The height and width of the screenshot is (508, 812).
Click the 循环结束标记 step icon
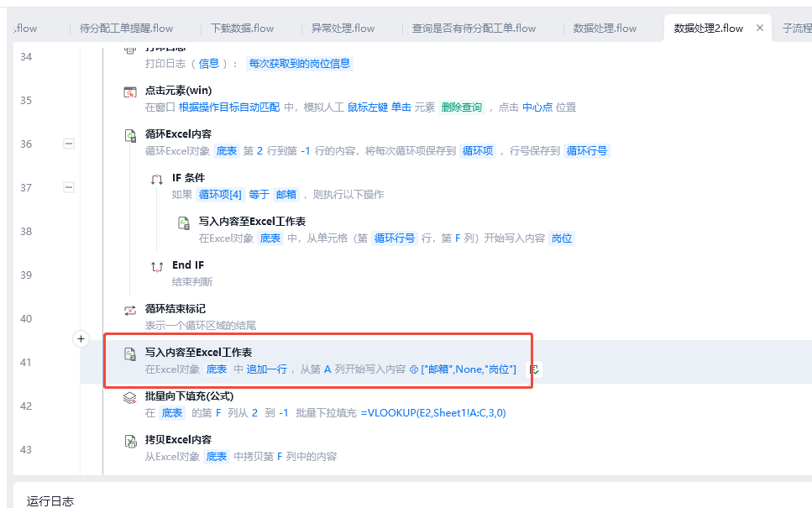[130, 311]
